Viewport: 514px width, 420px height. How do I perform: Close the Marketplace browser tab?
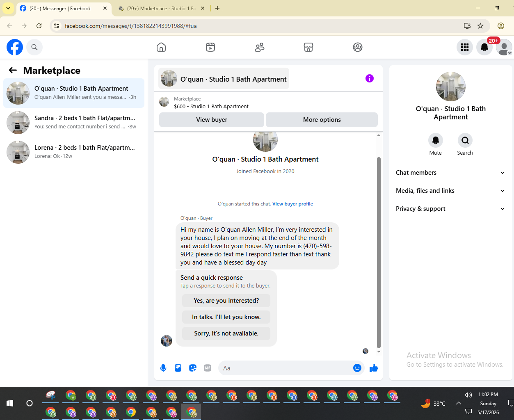tap(203, 8)
